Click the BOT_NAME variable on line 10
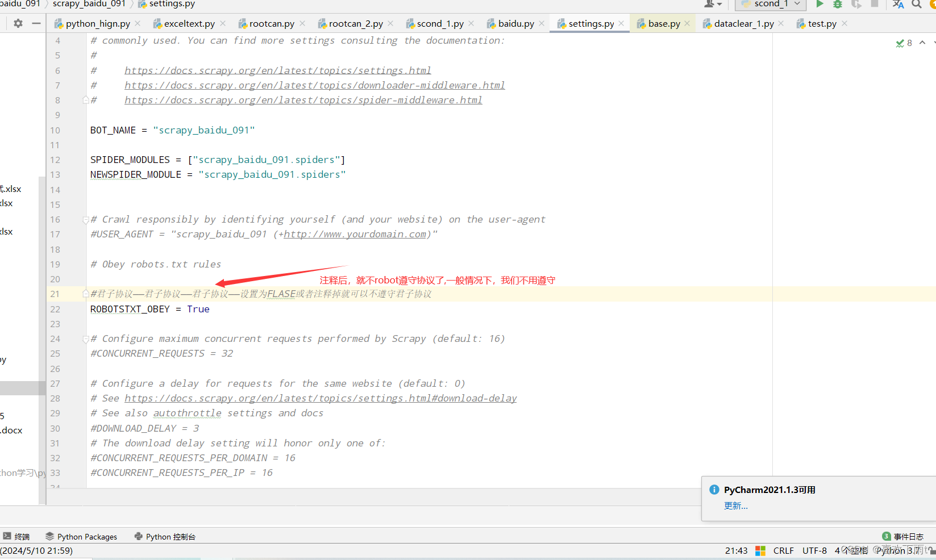Viewport: 936px width, 560px height. (x=113, y=130)
